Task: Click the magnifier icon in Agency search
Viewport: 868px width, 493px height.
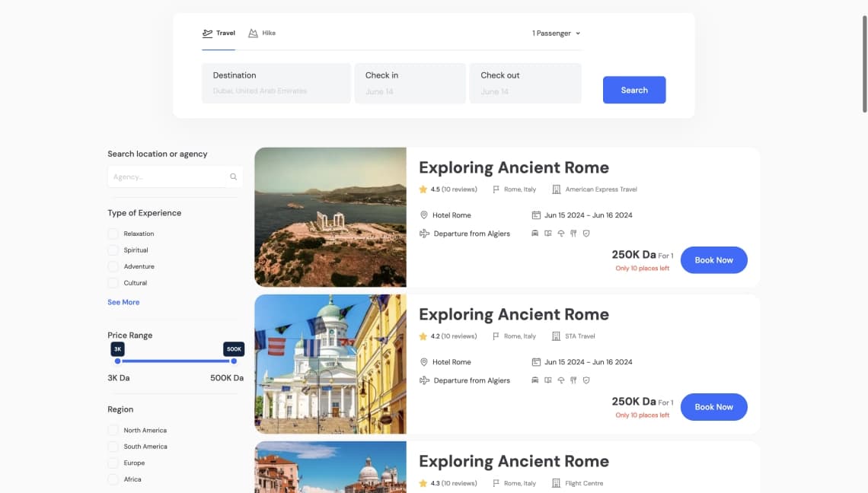Action: click(234, 177)
